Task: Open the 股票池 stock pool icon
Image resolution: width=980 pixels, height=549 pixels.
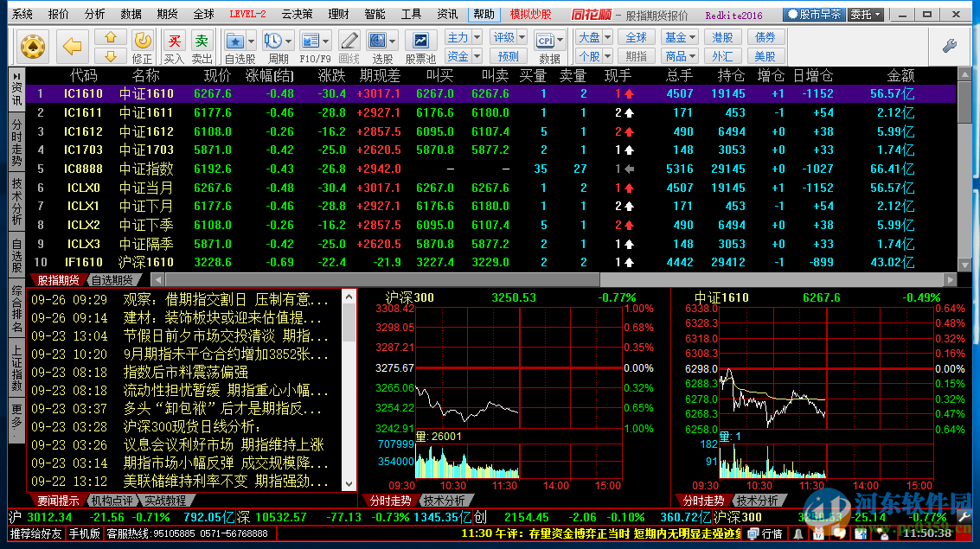Action: tap(420, 41)
